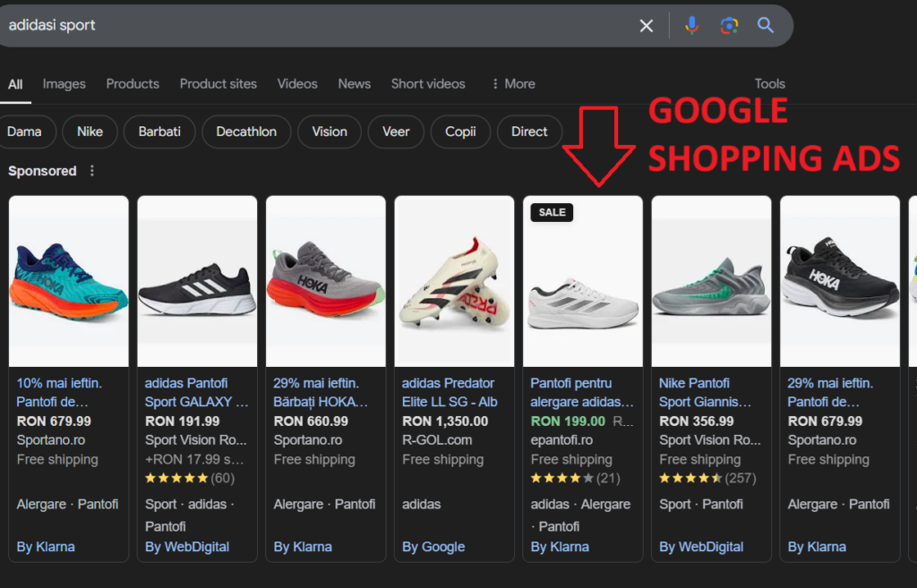The height and width of the screenshot is (588, 917).
Task: Switch to the Images tab
Action: [x=64, y=83]
